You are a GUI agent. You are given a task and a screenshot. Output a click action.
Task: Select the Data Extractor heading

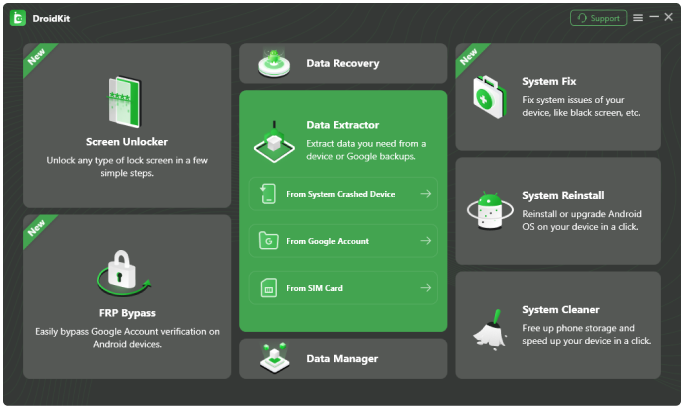343,125
